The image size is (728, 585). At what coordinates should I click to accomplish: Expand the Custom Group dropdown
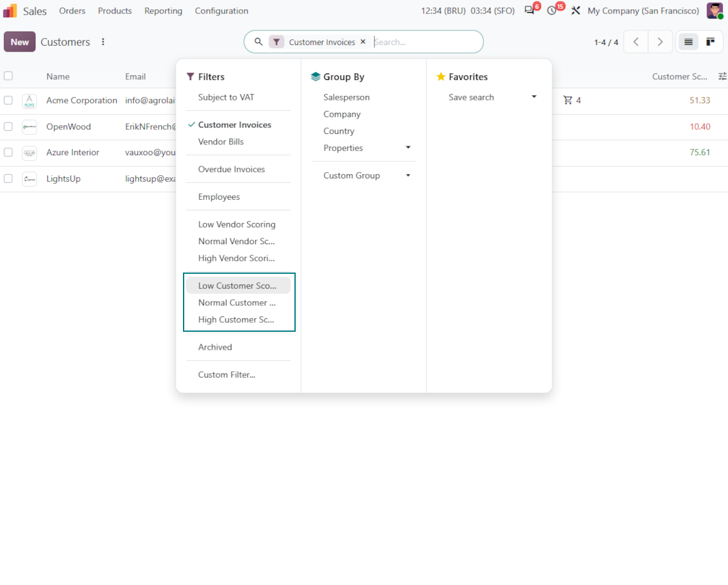coord(408,175)
